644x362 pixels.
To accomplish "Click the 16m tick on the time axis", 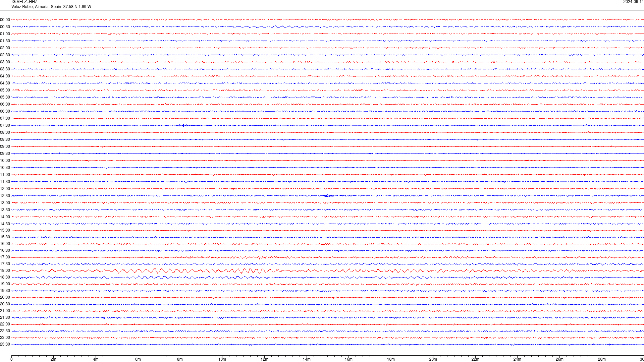I will click(x=348, y=359).
